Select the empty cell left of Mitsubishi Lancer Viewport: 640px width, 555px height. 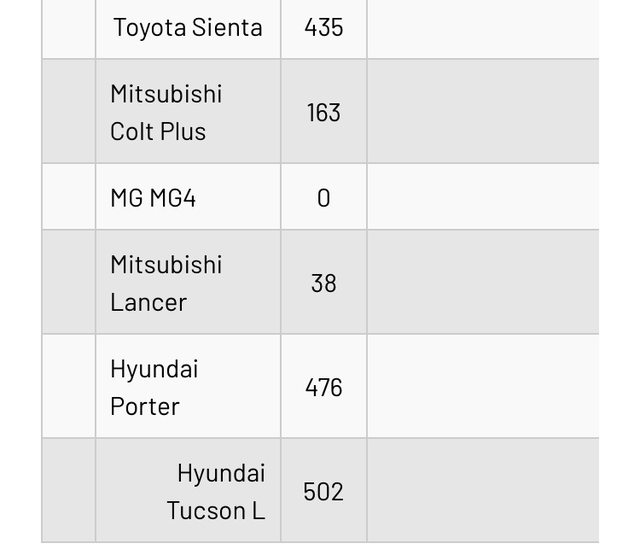tap(68, 283)
